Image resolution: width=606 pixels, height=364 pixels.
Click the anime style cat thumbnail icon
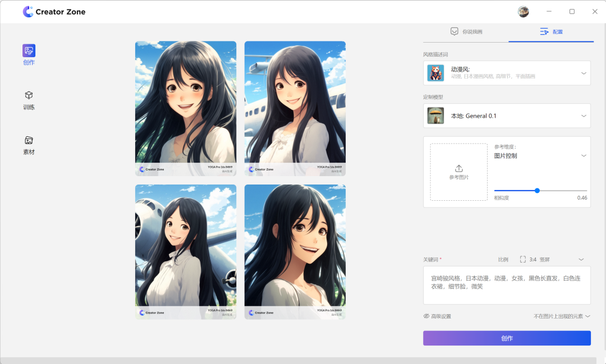(x=435, y=73)
